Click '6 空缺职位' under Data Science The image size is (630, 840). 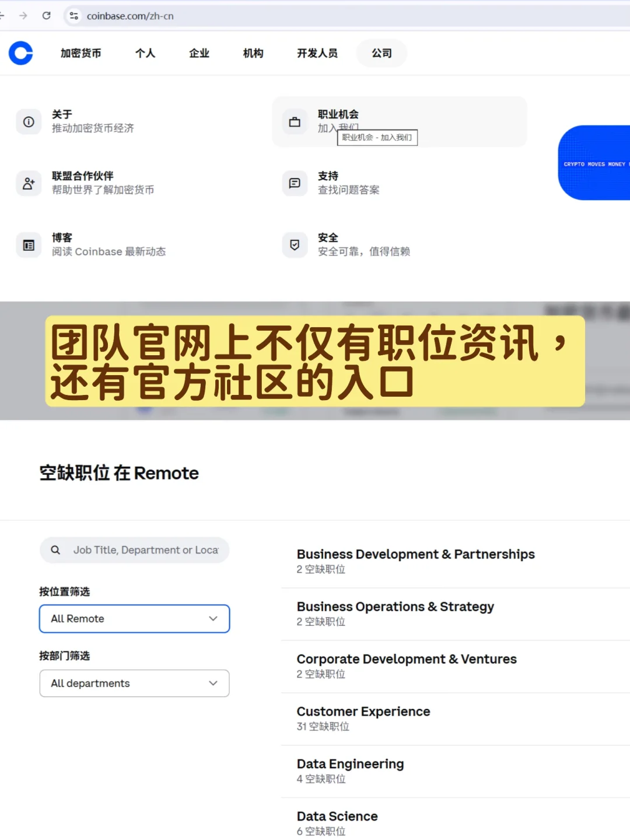tap(321, 832)
